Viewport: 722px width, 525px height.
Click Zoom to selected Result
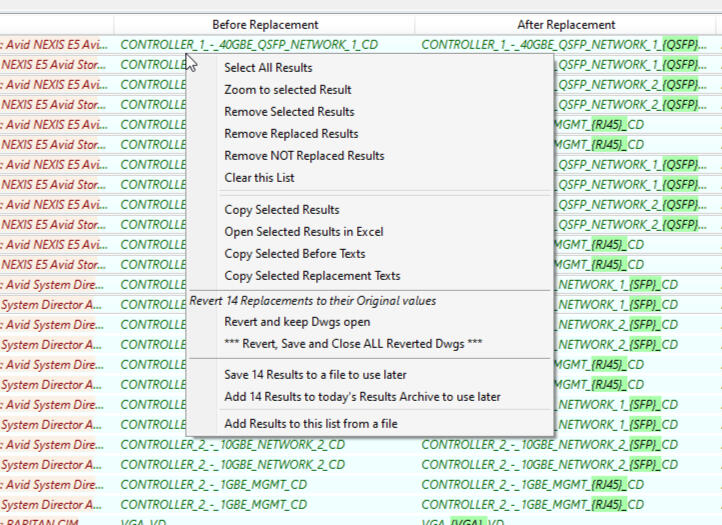tap(287, 90)
